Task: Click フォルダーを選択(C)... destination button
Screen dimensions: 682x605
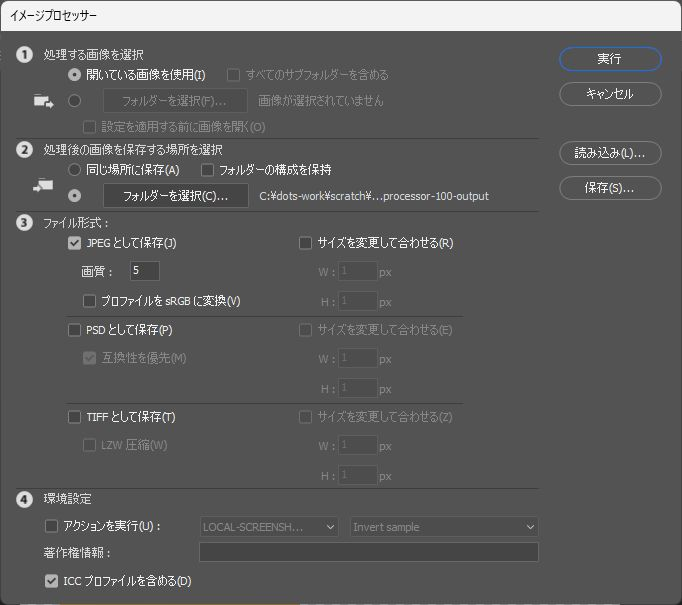Action: click(176, 196)
